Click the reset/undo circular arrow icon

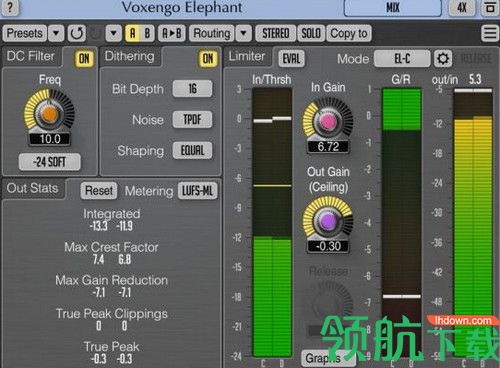[x=77, y=33]
